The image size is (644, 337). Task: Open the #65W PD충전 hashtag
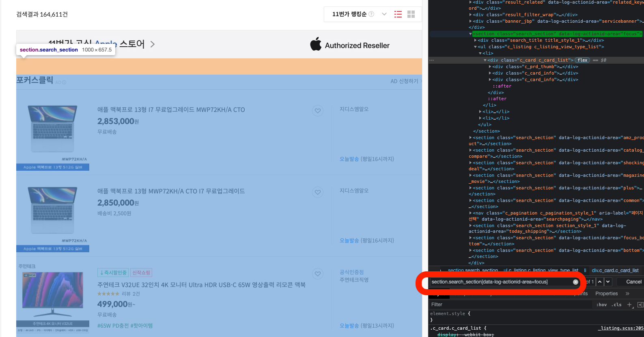(x=113, y=326)
